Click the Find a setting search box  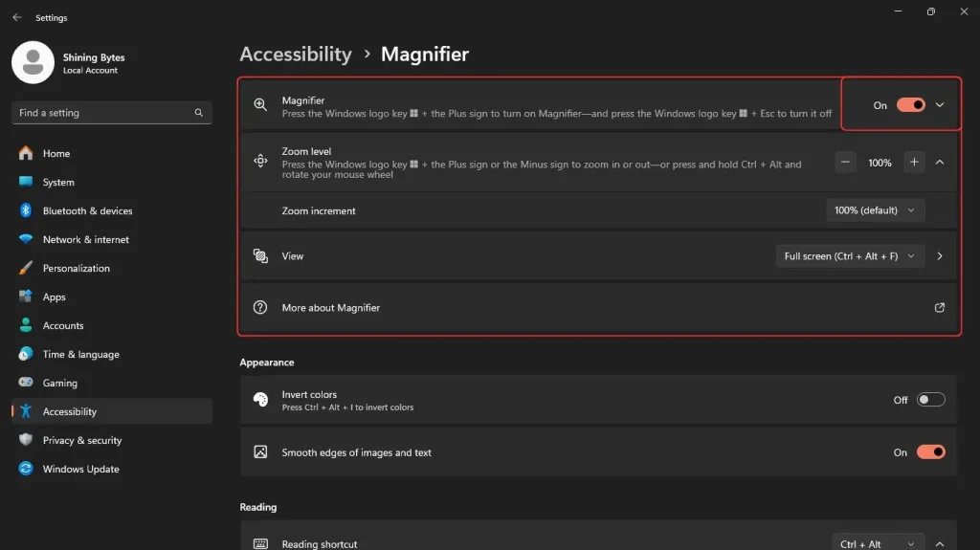[100, 113]
